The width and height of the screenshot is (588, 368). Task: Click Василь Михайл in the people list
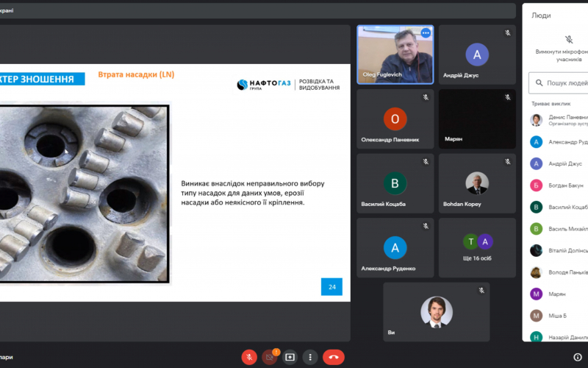559,229
